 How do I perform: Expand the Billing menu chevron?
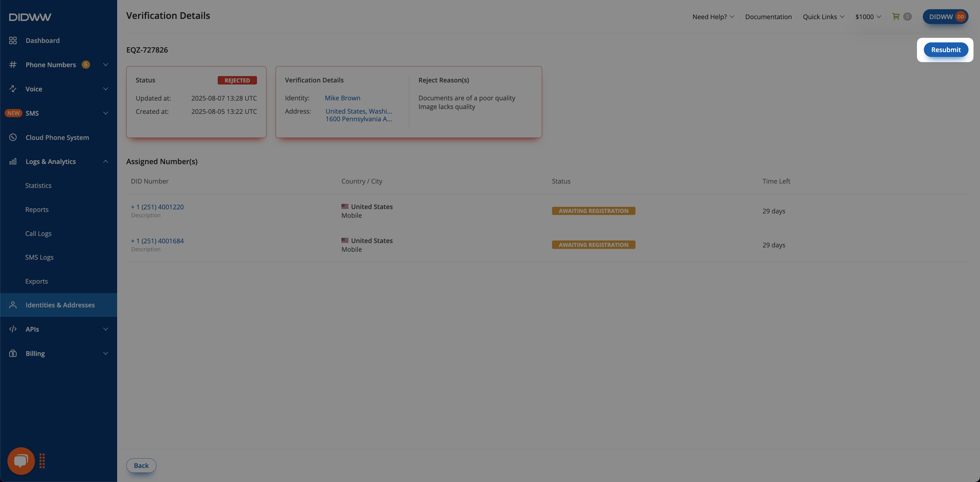[106, 353]
